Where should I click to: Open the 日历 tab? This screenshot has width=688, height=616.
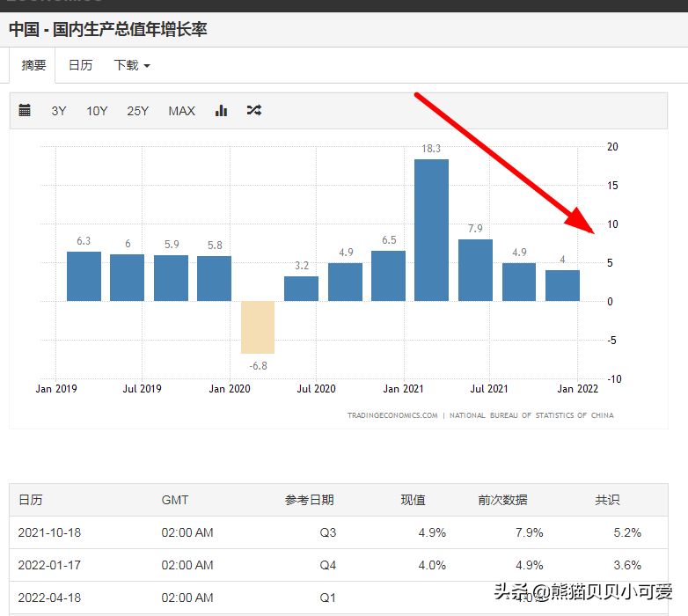(80, 65)
